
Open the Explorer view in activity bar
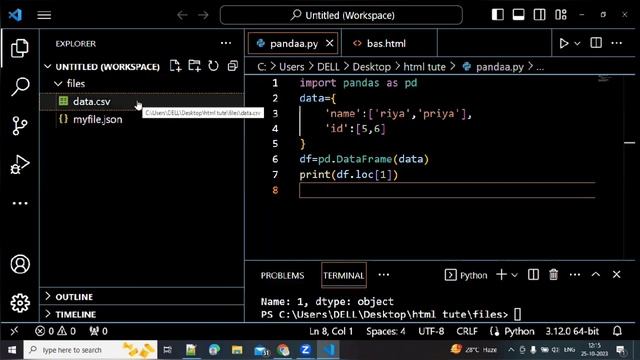pyautogui.click(x=20, y=48)
